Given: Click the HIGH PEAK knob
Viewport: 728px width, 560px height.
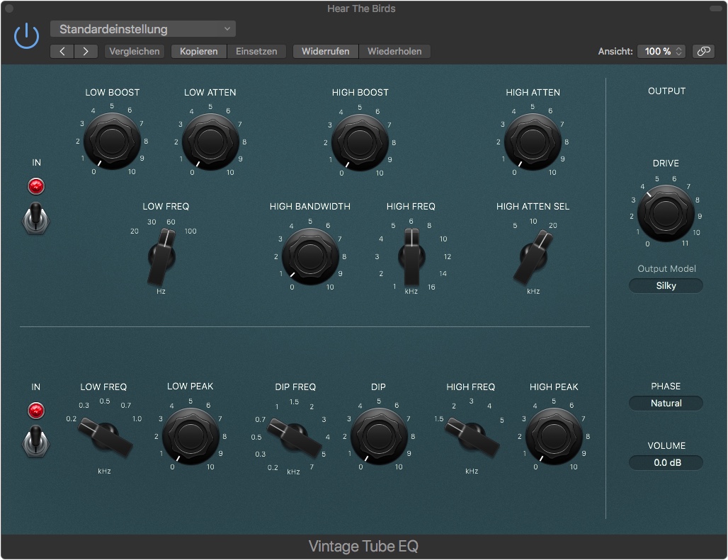Looking at the screenshot, I should point(554,435).
